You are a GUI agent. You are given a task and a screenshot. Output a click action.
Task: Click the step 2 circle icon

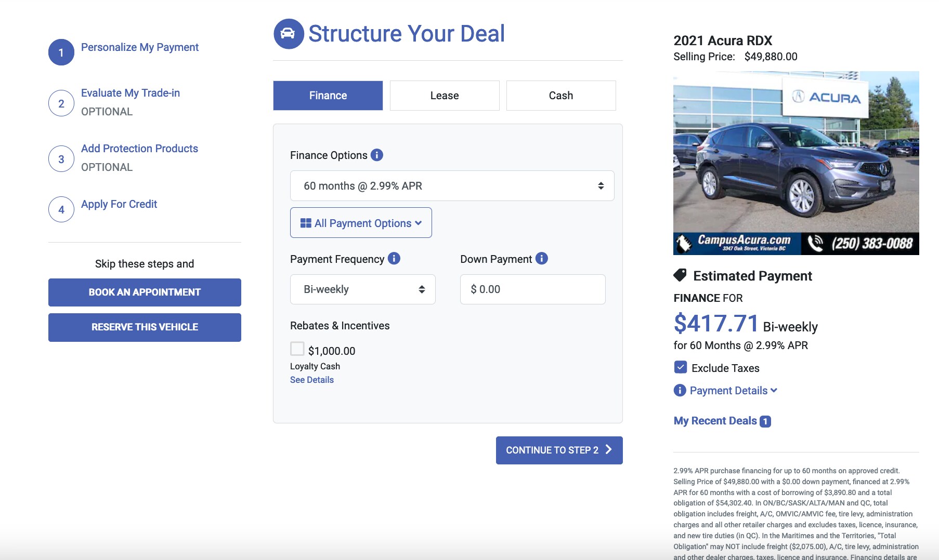click(61, 103)
